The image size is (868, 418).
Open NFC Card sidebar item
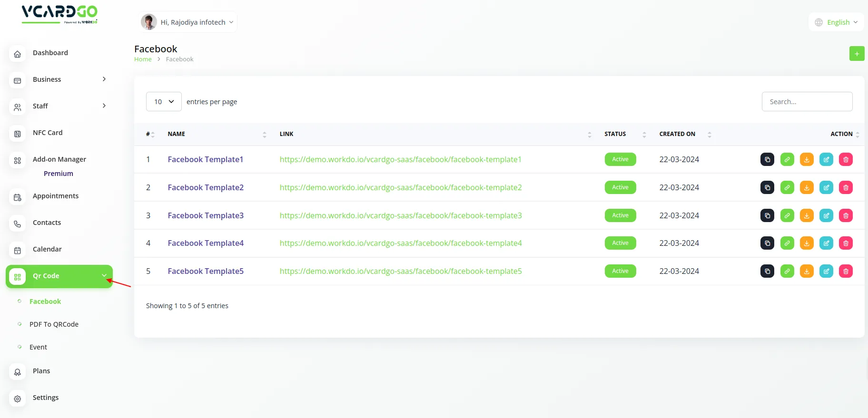click(x=48, y=133)
